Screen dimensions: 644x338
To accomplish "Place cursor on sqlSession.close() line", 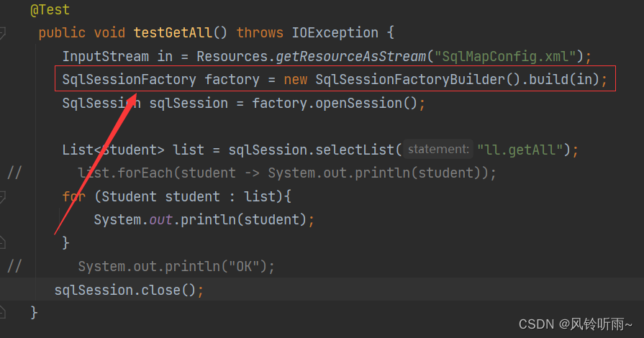I will 124,290.
